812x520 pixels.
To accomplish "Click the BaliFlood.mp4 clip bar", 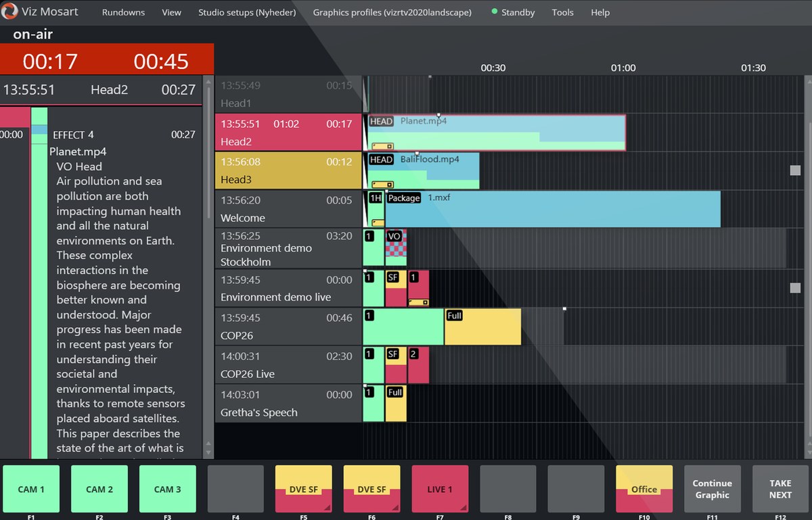I will click(x=424, y=170).
